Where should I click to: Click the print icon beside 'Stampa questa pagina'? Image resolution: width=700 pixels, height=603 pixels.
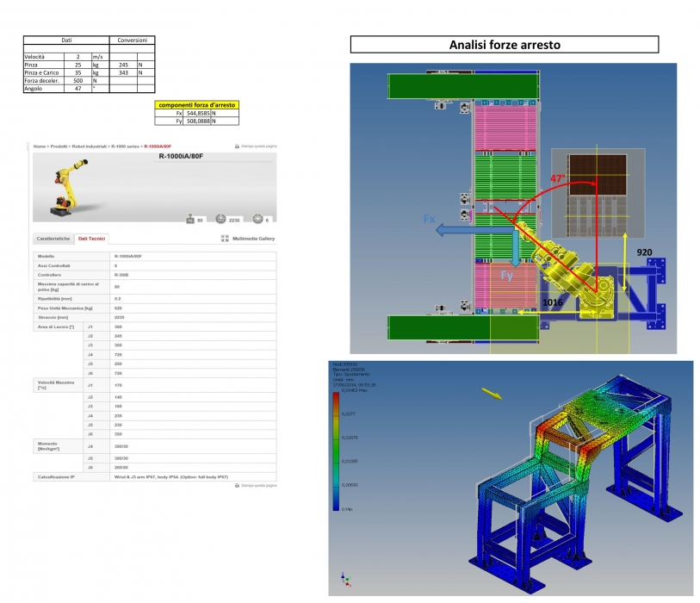(x=238, y=146)
